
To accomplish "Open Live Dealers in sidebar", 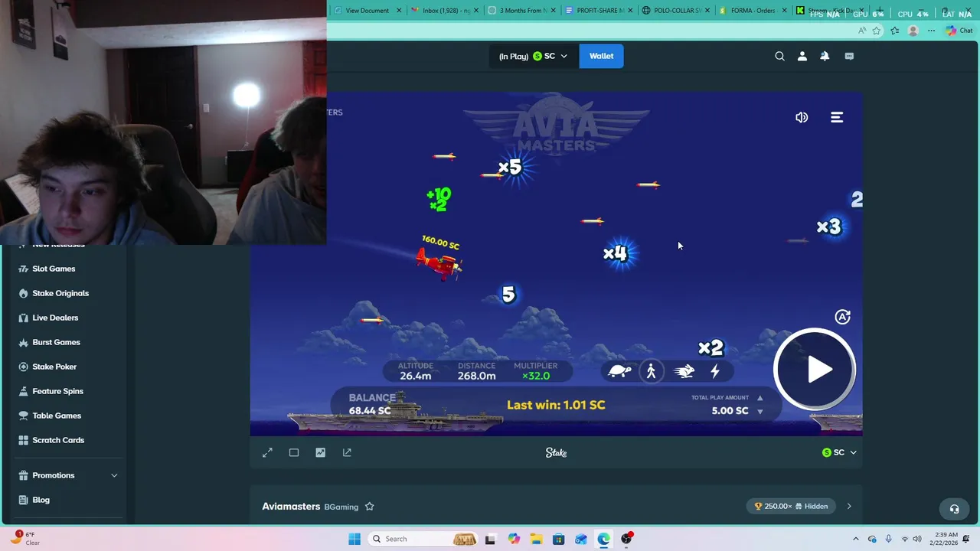I will coord(55,318).
